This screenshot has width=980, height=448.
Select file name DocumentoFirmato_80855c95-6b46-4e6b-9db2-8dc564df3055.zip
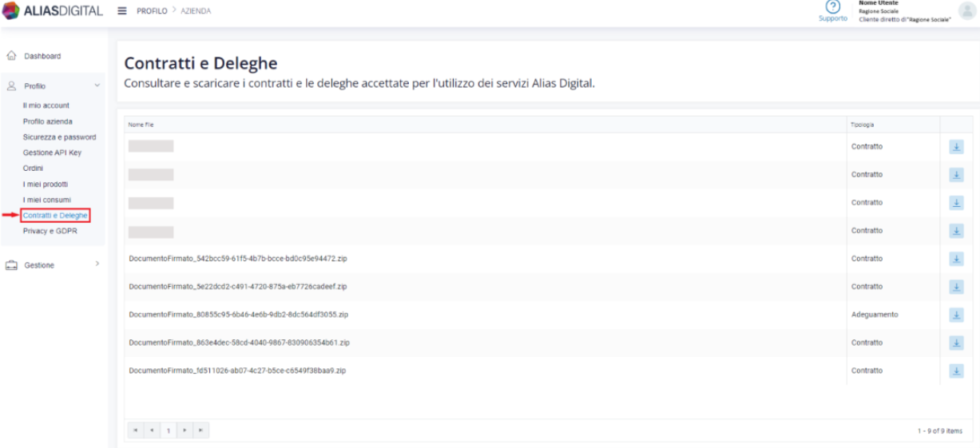[x=238, y=315]
